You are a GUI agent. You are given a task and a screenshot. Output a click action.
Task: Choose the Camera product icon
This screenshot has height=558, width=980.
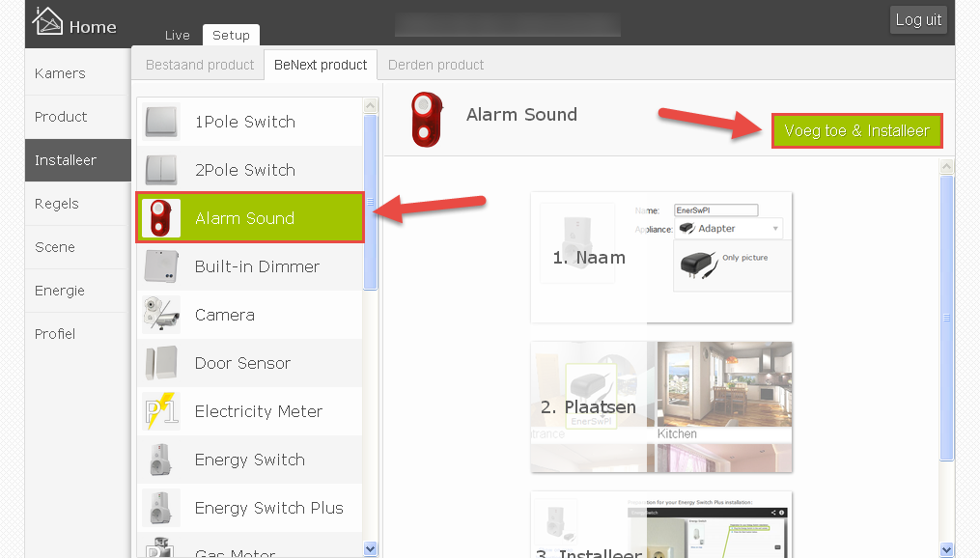click(x=161, y=315)
